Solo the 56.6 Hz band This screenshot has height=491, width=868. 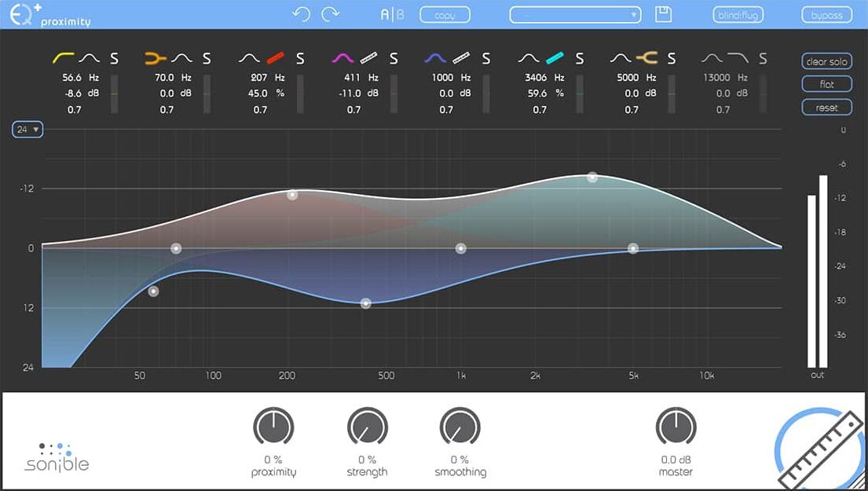tap(113, 58)
